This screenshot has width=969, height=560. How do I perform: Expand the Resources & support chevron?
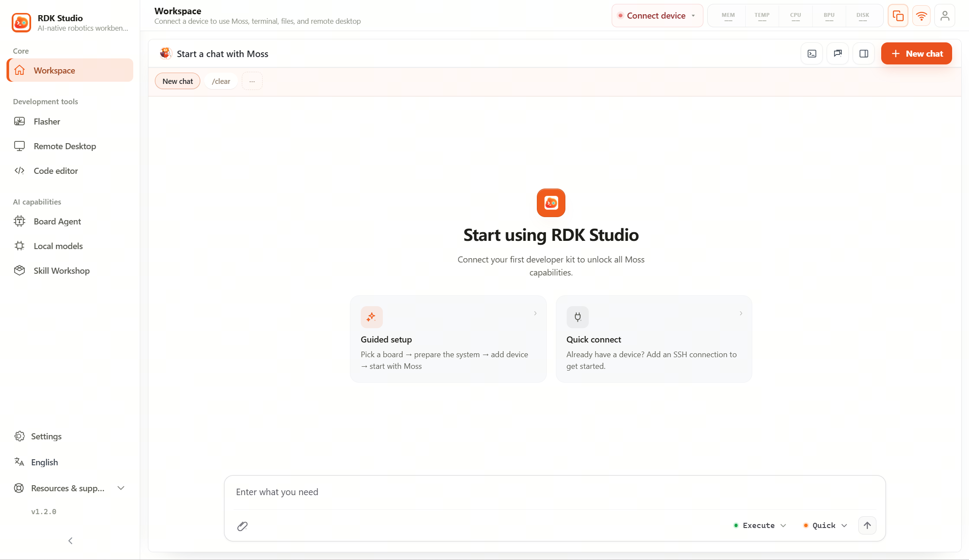121,488
